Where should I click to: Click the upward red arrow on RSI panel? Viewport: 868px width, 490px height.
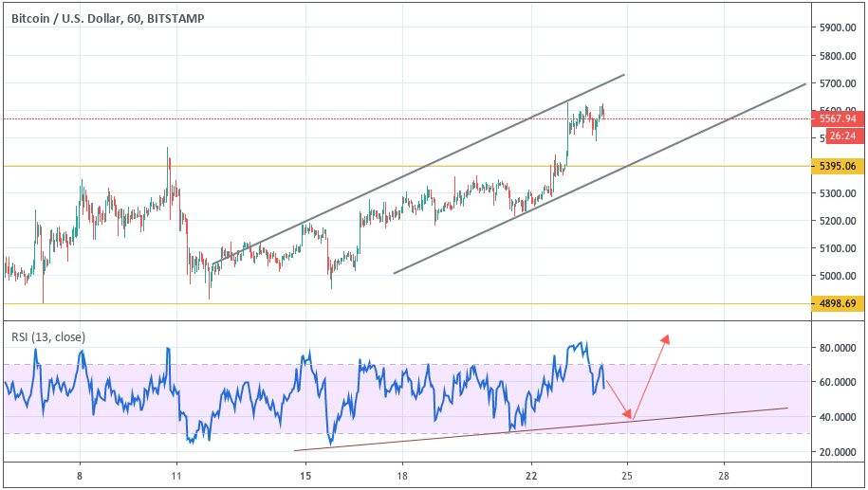(651, 377)
